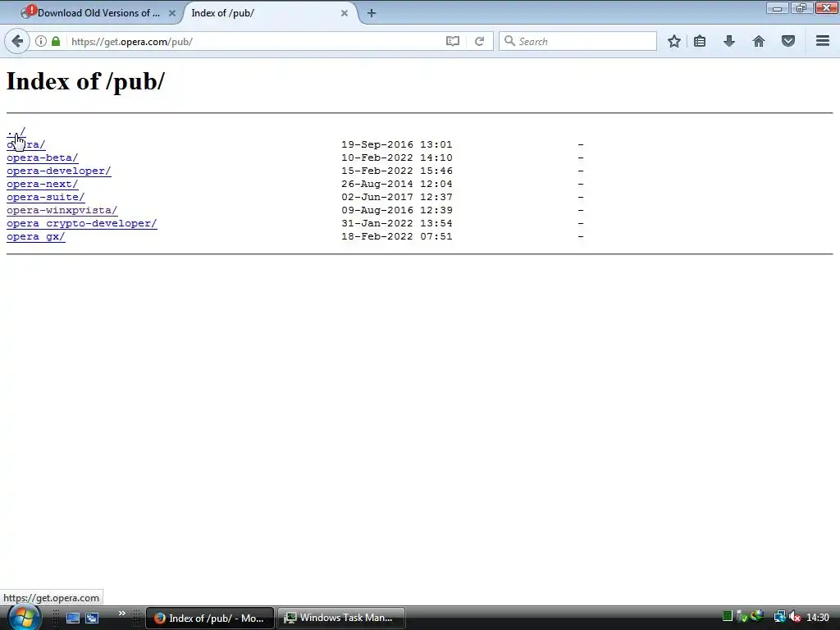The width and height of the screenshot is (840, 630).
Task: Activate Firefox 'Index of /pub/' taskbar button
Action: point(210,619)
